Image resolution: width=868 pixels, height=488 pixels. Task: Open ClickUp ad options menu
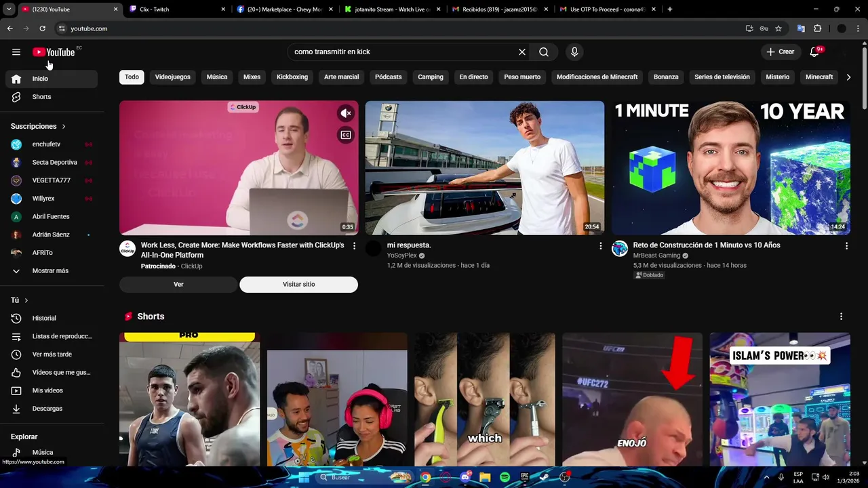click(354, 246)
